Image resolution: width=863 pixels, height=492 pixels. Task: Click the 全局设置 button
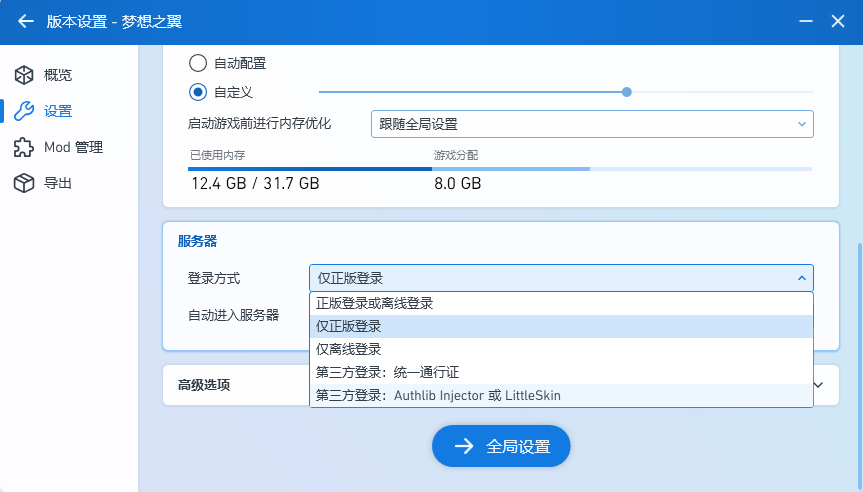501,447
